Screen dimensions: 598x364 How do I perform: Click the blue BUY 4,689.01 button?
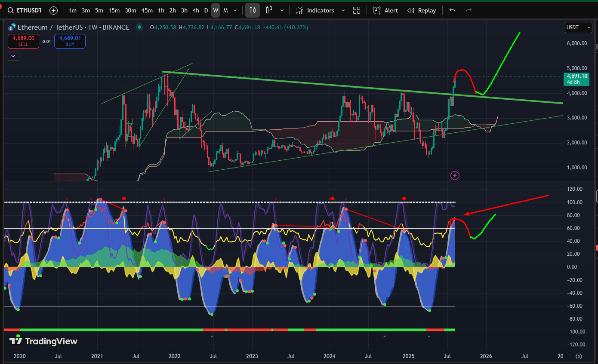point(70,41)
